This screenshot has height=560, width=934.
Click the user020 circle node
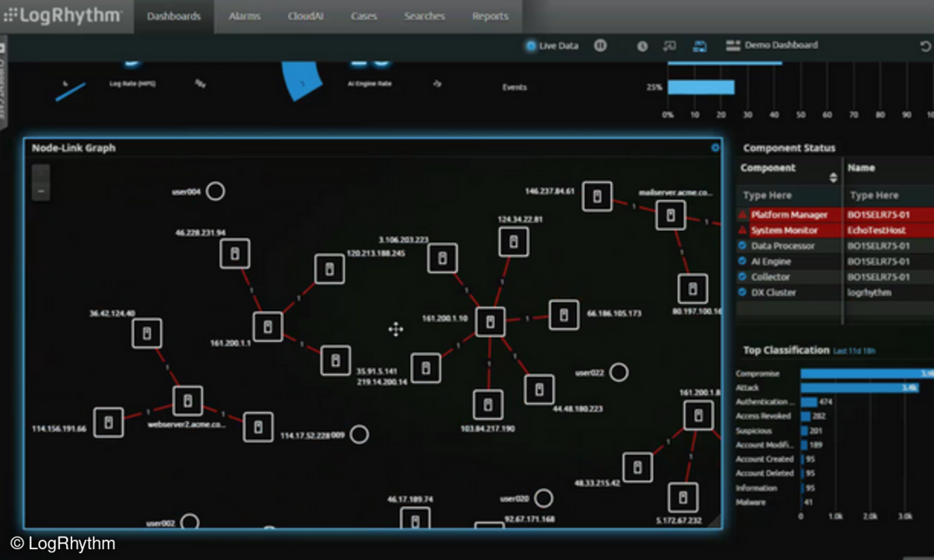click(543, 499)
